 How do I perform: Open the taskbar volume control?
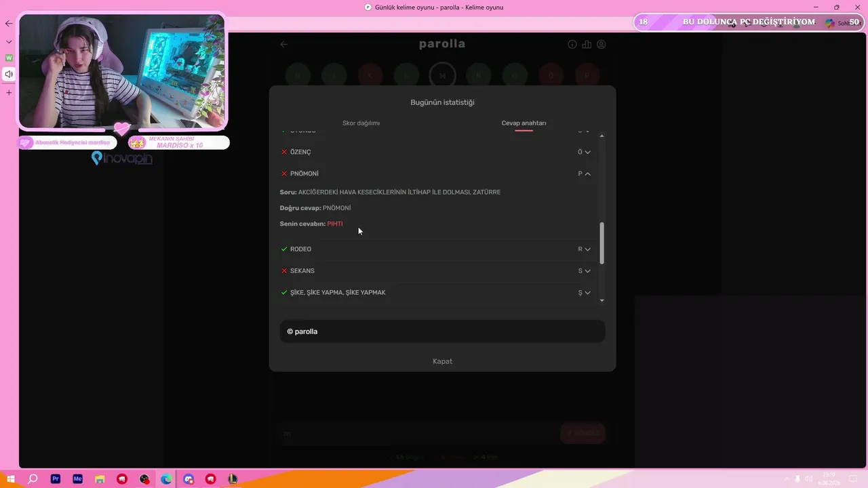(808, 479)
